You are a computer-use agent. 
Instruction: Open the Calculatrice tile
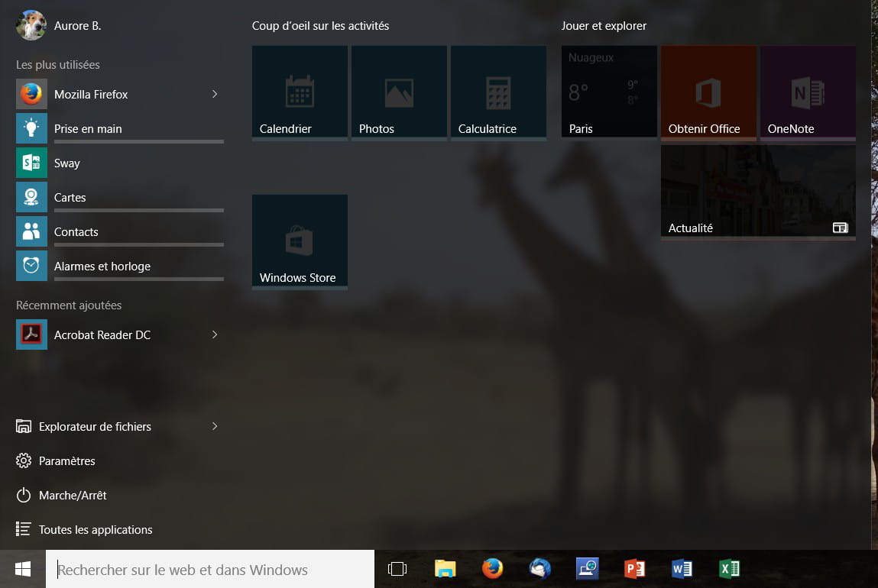(498, 92)
